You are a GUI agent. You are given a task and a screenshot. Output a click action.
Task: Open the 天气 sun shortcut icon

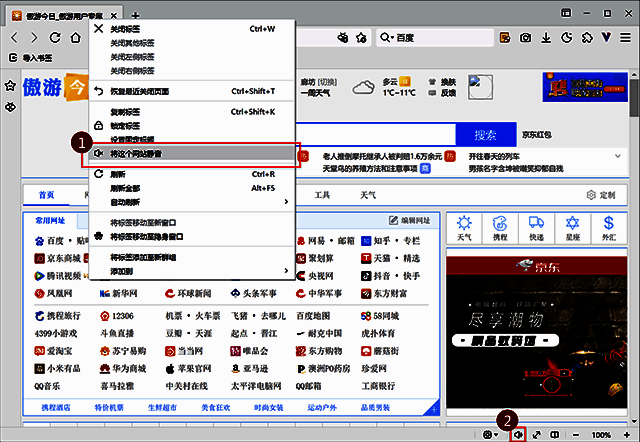464,228
